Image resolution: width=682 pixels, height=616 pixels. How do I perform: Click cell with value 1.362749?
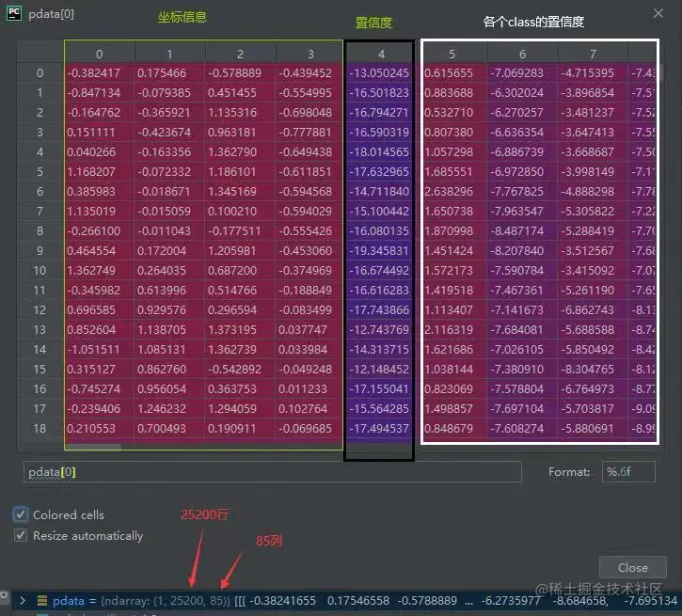pyautogui.click(x=100, y=271)
